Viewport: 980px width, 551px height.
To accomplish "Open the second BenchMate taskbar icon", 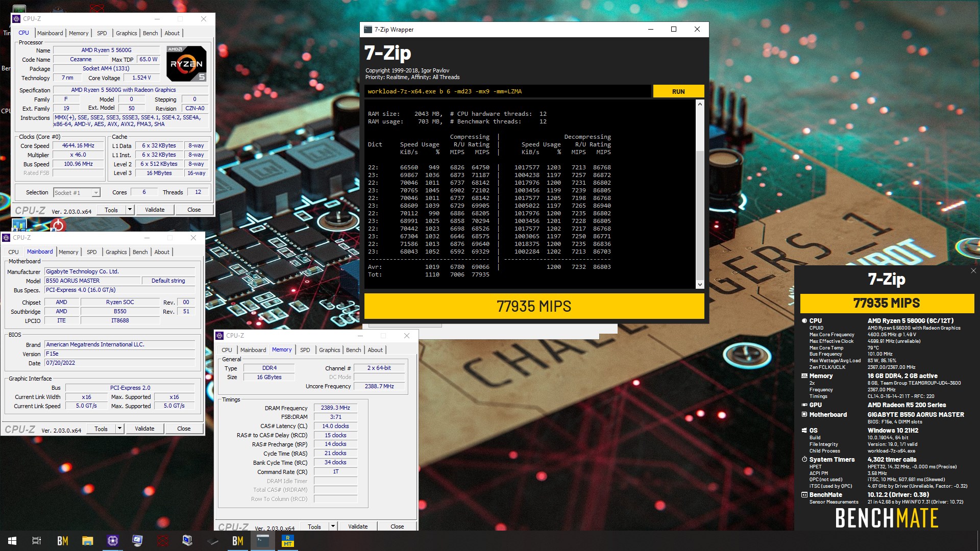I will pyautogui.click(x=237, y=541).
